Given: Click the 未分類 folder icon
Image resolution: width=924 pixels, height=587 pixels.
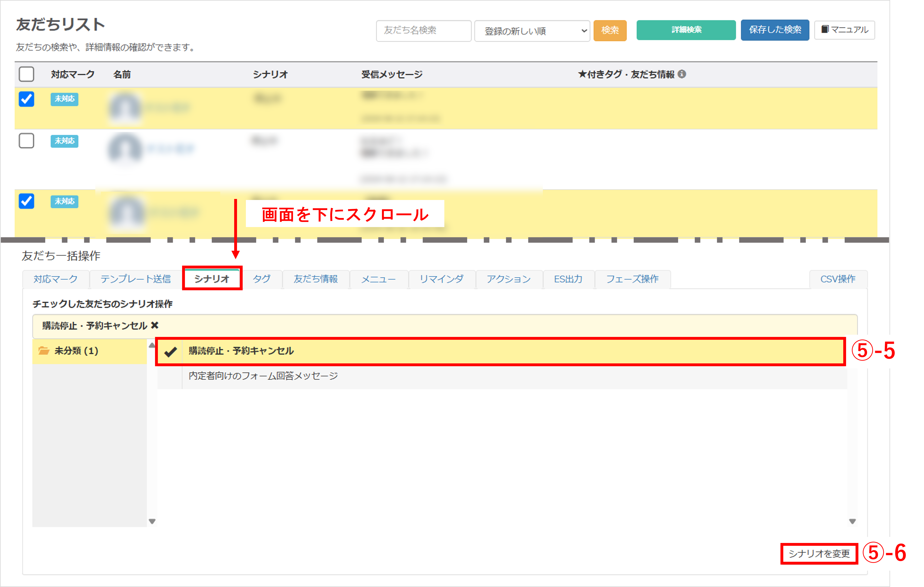Looking at the screenshot, I should [44, 350].
